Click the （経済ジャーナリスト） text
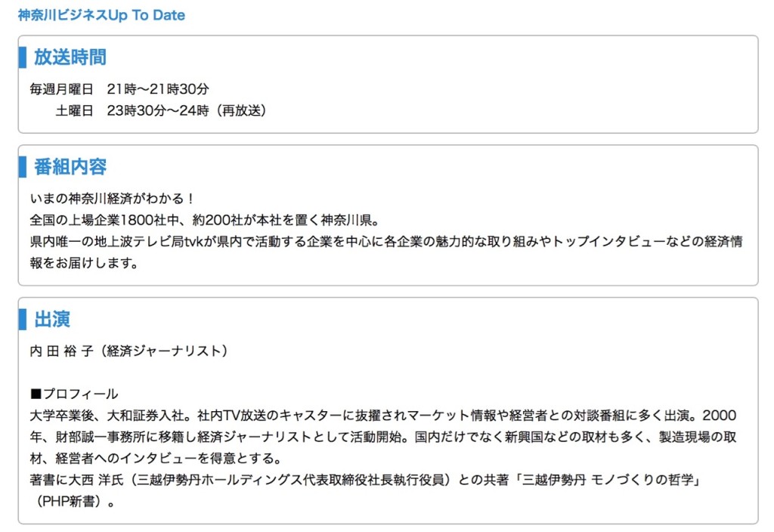This screenshot has height=532, width=774. coord(163,351)
